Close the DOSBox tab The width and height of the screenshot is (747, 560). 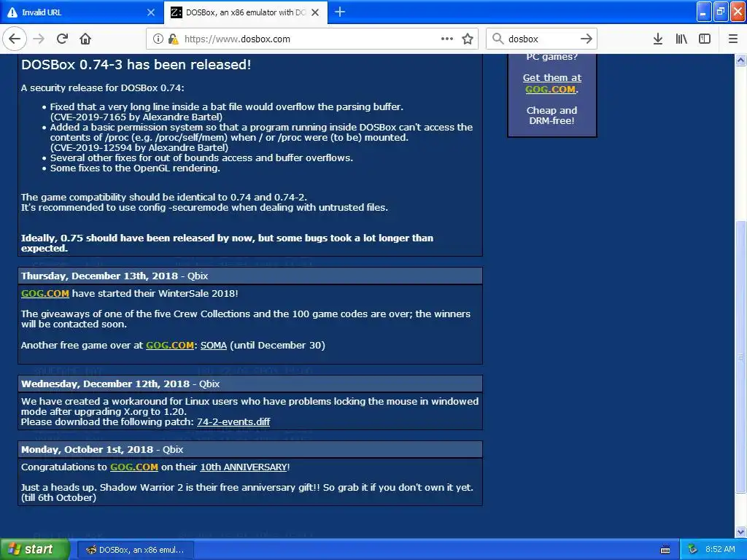(x=315, y=12)
